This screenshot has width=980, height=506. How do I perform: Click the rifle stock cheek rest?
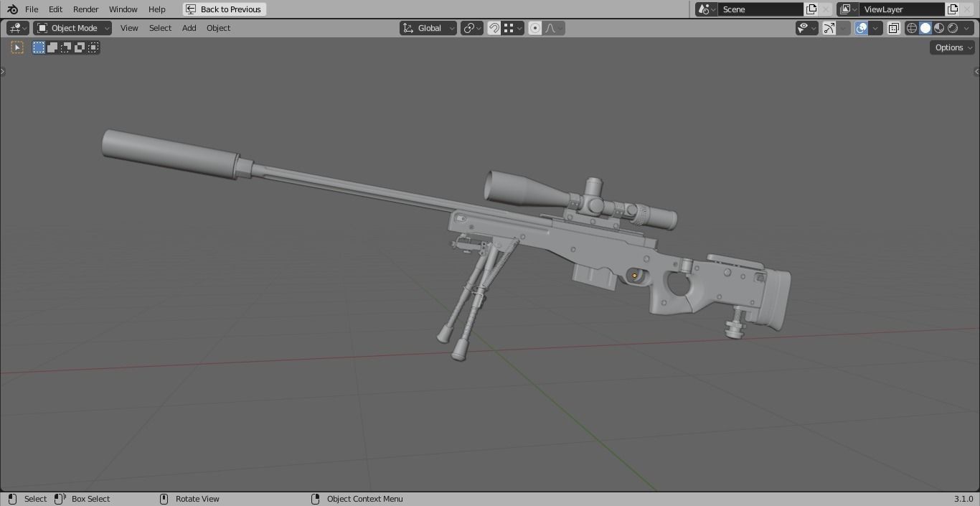coord(735,262)
